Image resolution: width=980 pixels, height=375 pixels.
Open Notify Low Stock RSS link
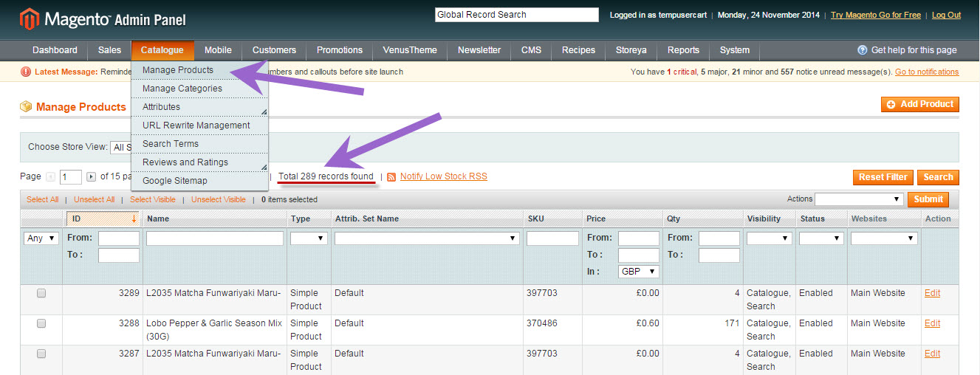[444, 176]
